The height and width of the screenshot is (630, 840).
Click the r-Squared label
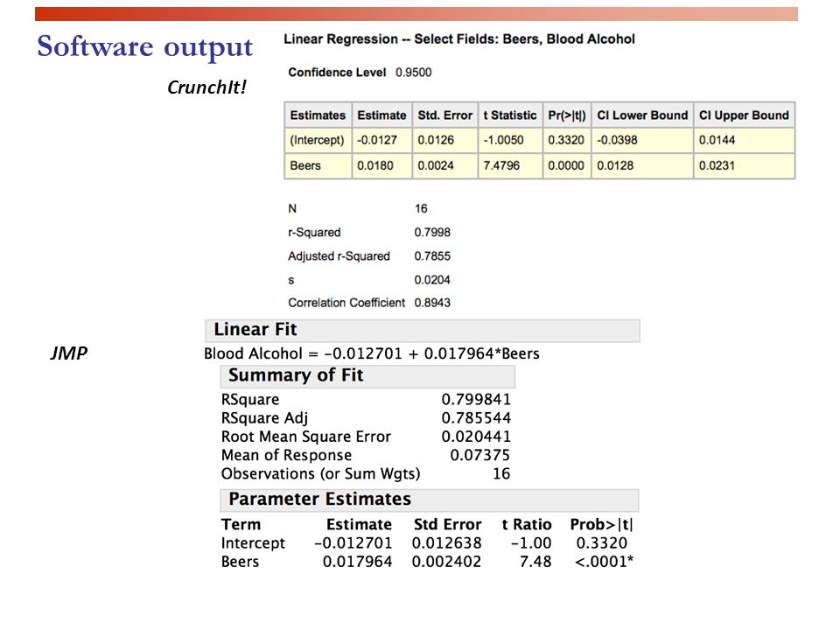click(314, 233)
